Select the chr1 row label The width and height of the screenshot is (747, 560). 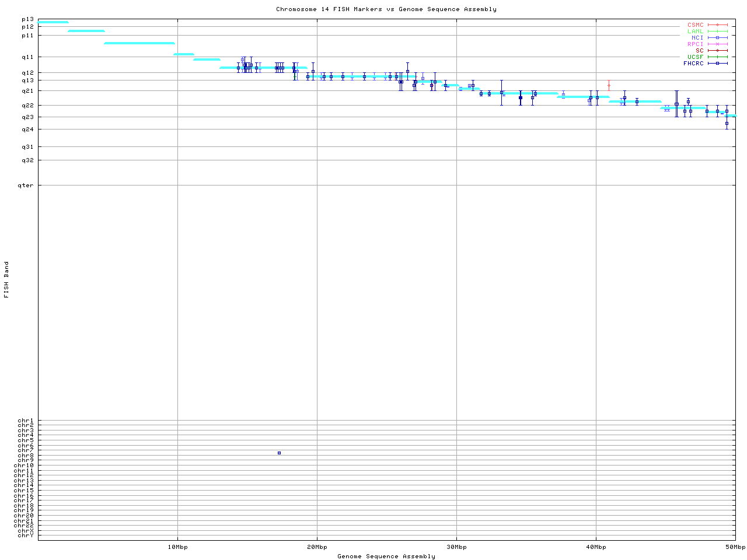point(25,421)
